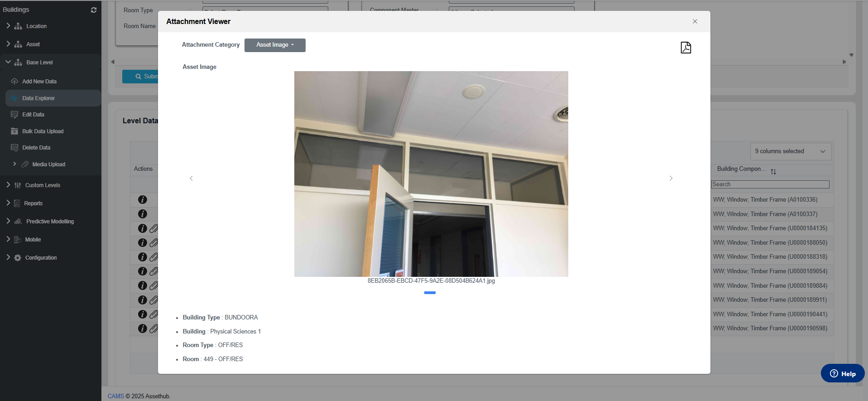Click the blue carousel slide indicator
This screenshot has width=868, height=401.
click(x=430, y=293)
